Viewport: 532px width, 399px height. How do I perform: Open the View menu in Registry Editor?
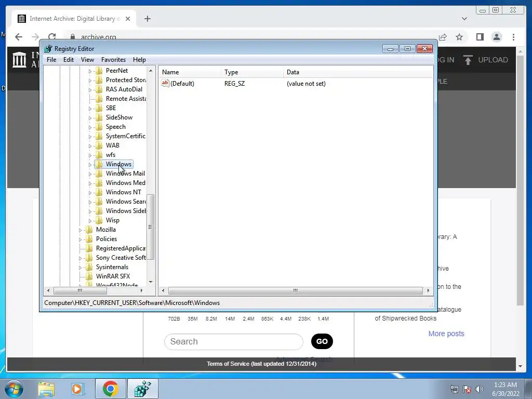coord(87,60)
